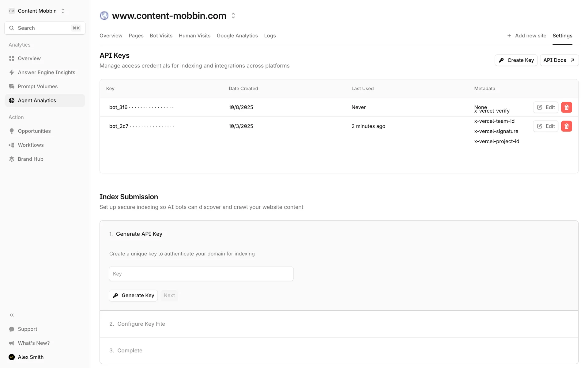
Task: Open Brand Hub page
Action: (30, 159)
